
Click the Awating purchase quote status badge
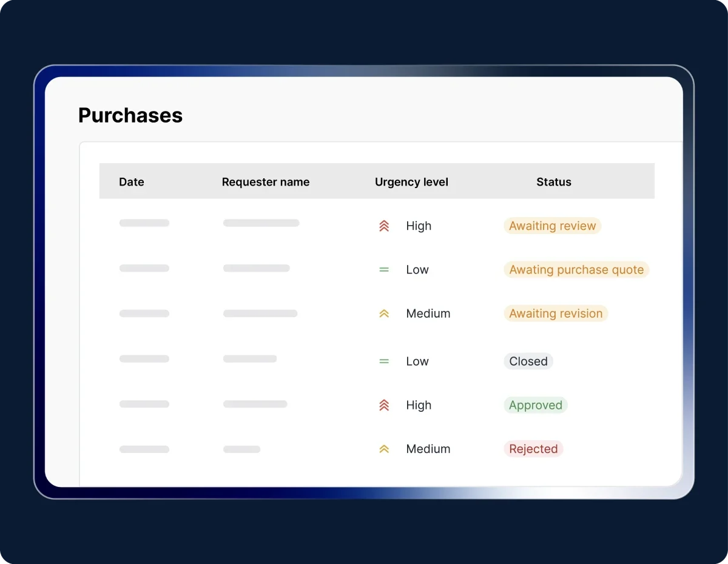pos(576,270)
